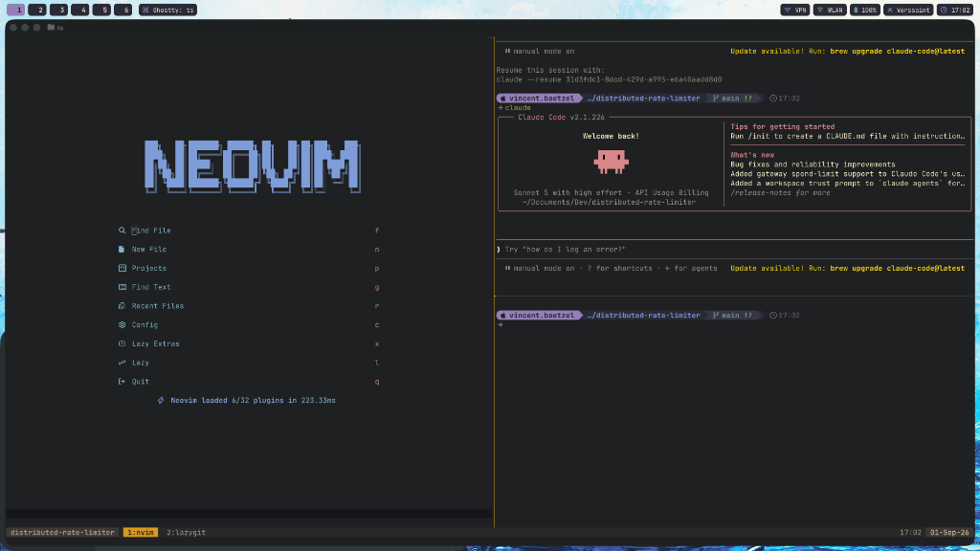The image size is (980, 551).
Task: Click the Claude Code mascot icon
Action: 611,162
